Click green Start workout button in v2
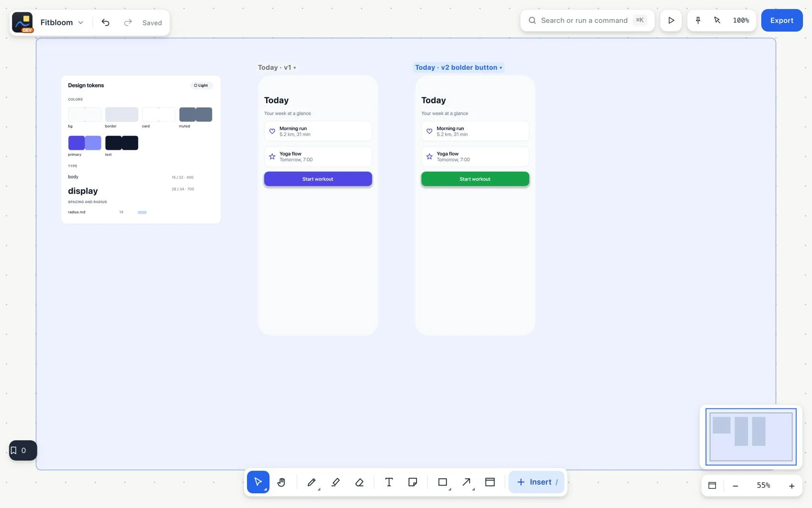The width and height of the screenshot is (812, 508). 475,179
